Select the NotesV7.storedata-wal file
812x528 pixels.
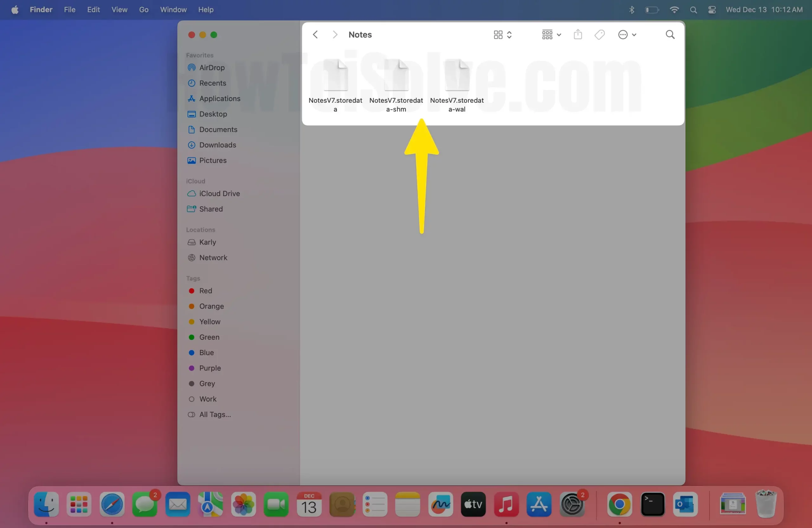pos(457,85)
